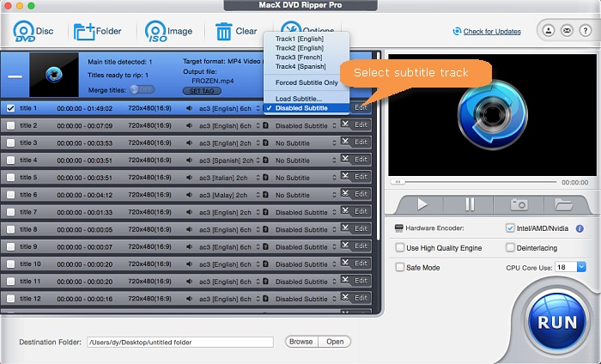The image size is (601, 364).
Task: Show hardware encoder info via the blue i icon
Action: point(580,228)
